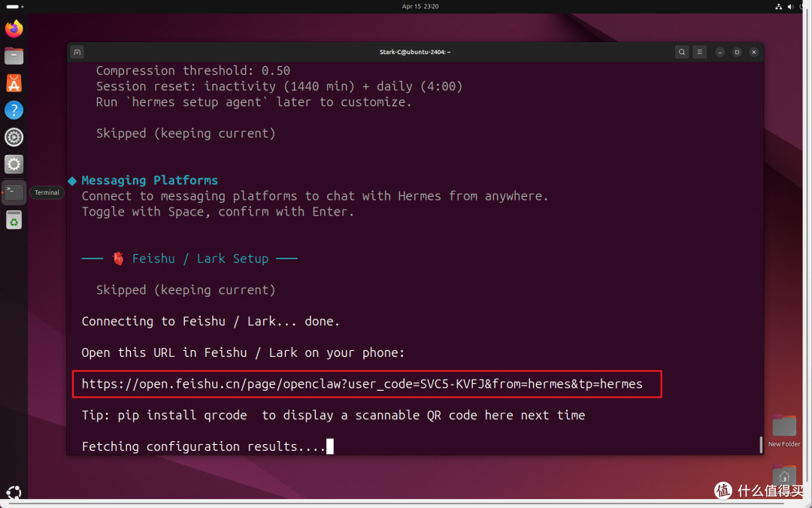Click the new tab button in terminal titlebar

point(77,52)
